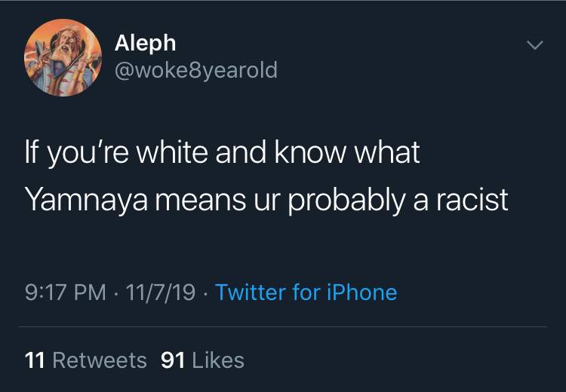Click the 9:17 PM timestamp

(66, 292)
